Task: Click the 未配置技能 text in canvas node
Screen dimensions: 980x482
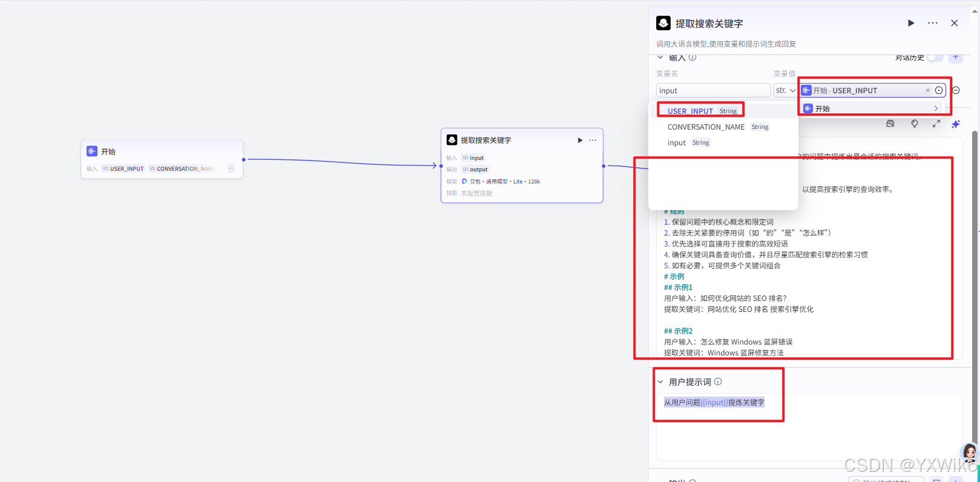Action: click(476, 193)
